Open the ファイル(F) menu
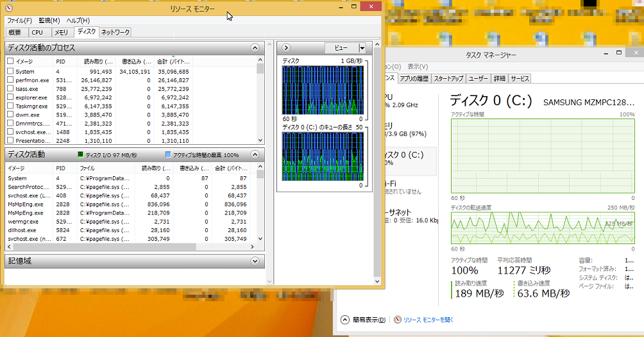644x337 pixels. pos(20,20)
